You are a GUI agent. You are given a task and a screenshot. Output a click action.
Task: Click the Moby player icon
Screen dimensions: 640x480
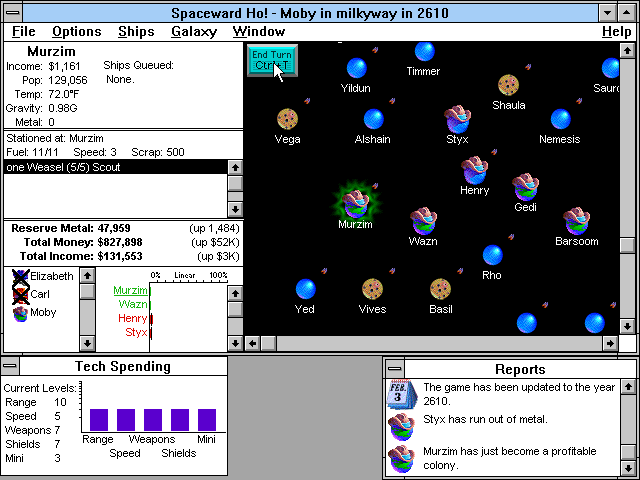click(20, 313)
